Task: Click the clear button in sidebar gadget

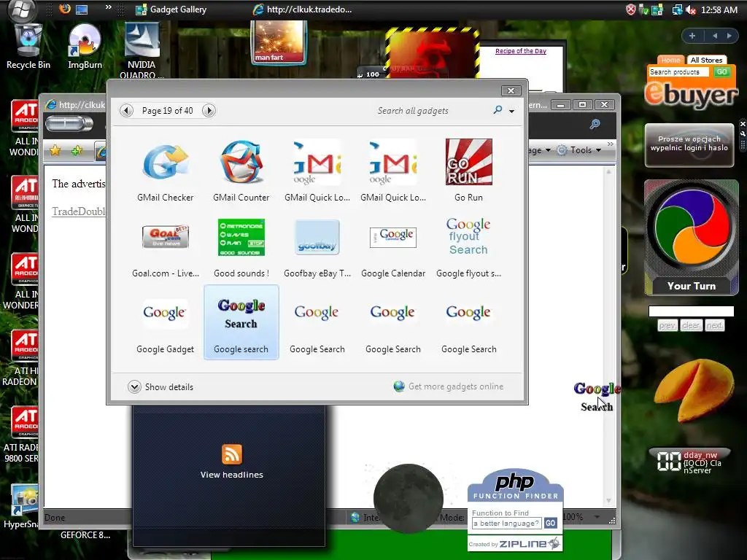Action: 691,325
